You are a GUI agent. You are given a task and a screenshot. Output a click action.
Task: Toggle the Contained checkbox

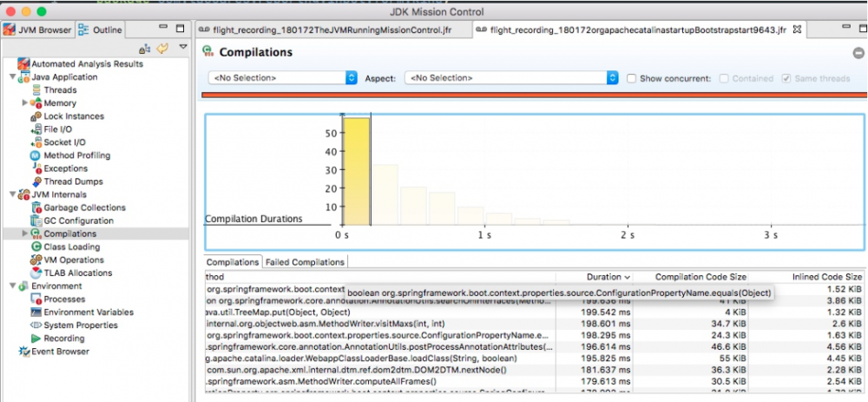click(x=724, y=78)
